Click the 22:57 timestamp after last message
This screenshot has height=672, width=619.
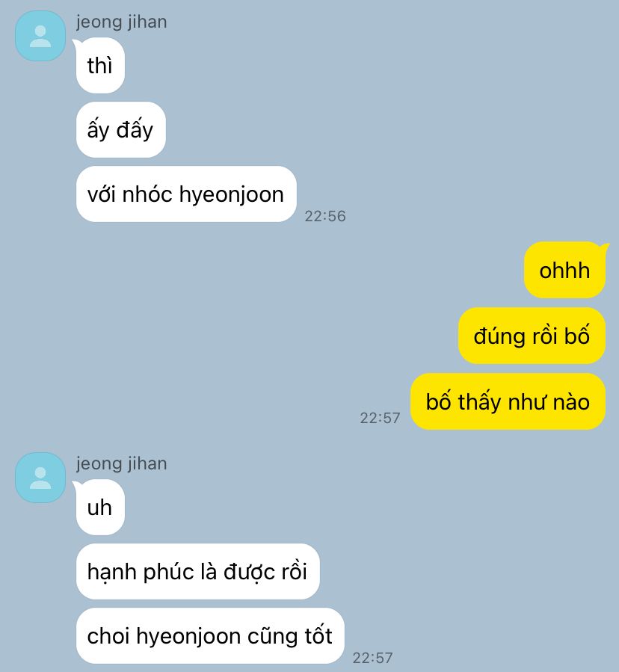point(372,658)
